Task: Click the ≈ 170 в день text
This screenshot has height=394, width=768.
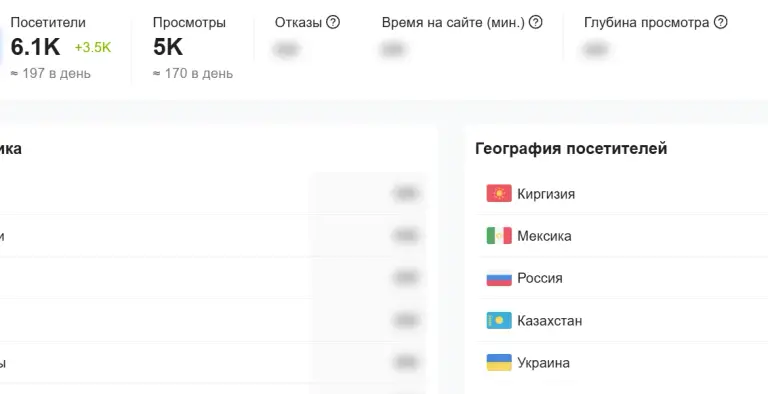Action: tap(193, 74)
